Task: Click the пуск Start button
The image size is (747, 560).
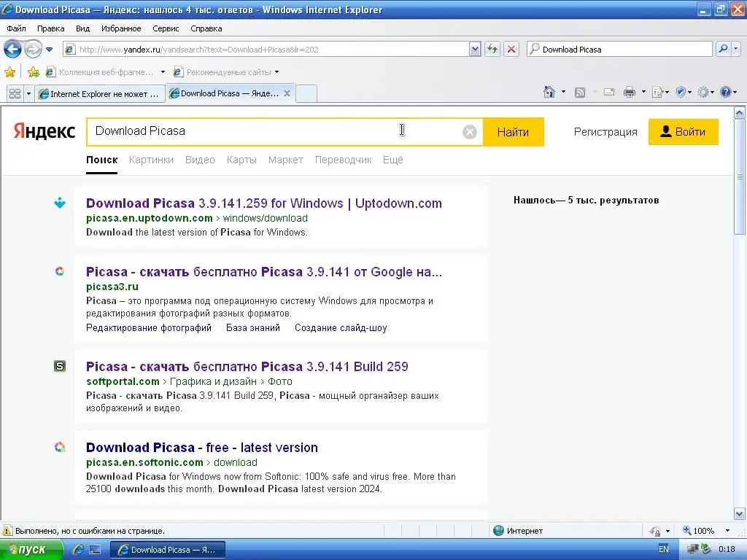Action: [x=31, y=550]
